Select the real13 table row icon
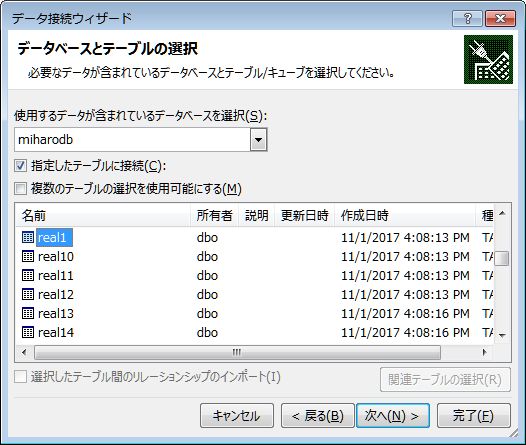The width and height of the screenshot is (526, 445). 28,313
